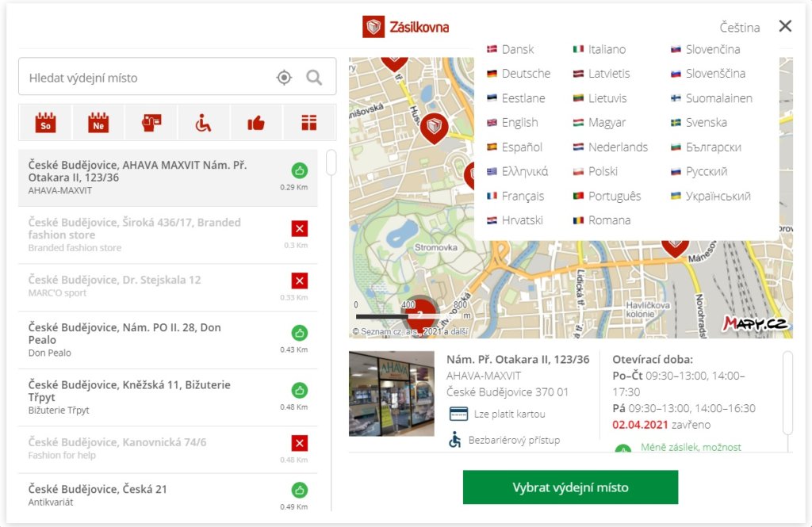Image resolution: width=812 pixels, height=527 pixels.
Task: Click the opening hours scrollbar handle
Action: click(787, 392)
